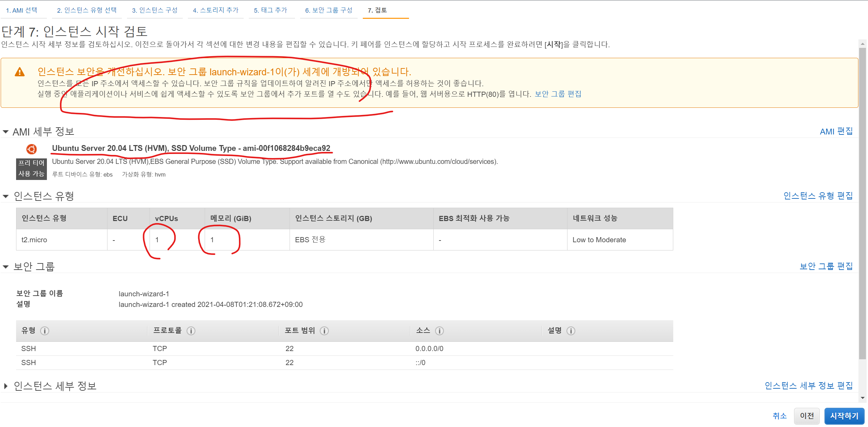Click info icon next to 유형 column
Screen dimensions: 868x427
tap(44, 331)
